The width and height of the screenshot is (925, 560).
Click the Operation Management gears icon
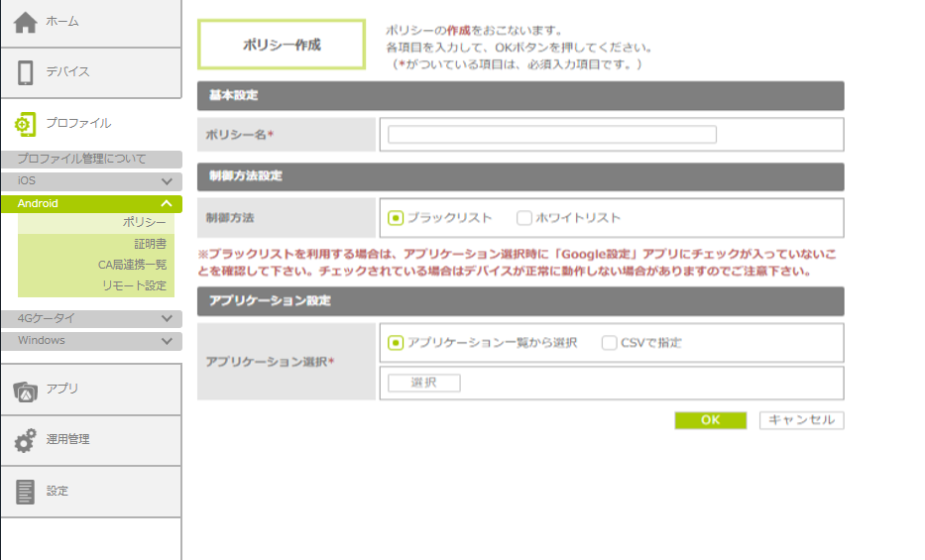point(26,440)
